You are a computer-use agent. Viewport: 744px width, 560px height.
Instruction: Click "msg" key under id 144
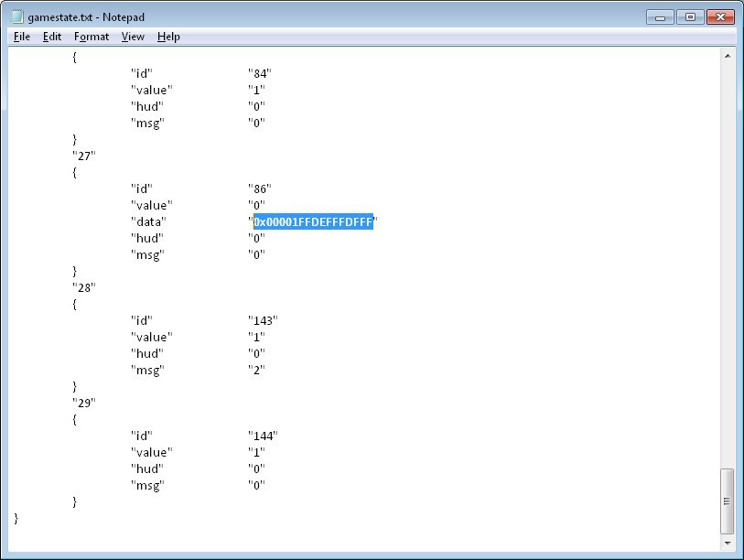(x=147, y=486)
